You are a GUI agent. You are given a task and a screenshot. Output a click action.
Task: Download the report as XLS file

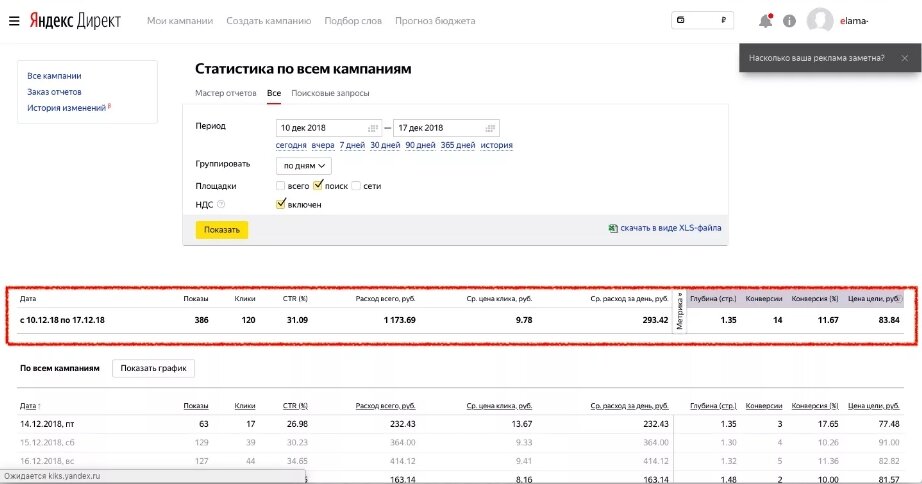coord(670,228)
